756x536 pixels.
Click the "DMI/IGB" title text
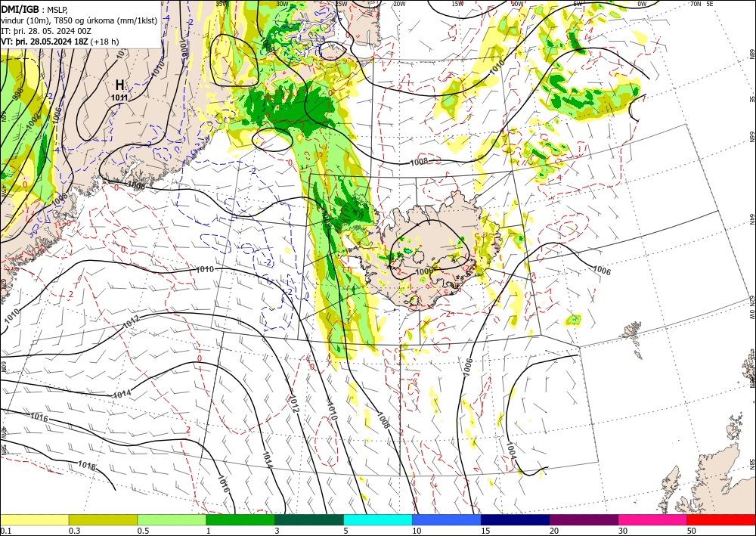click(x=20, y=8)
